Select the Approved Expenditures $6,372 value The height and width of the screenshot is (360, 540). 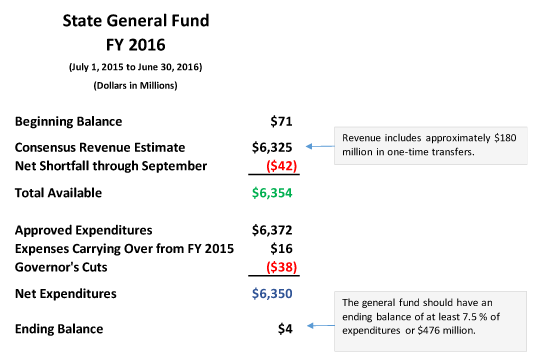point(272,230)
